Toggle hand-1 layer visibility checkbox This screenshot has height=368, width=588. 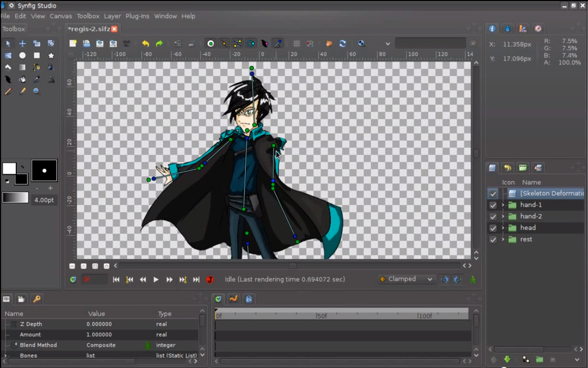pyautogui.click(x=493, y=205)
